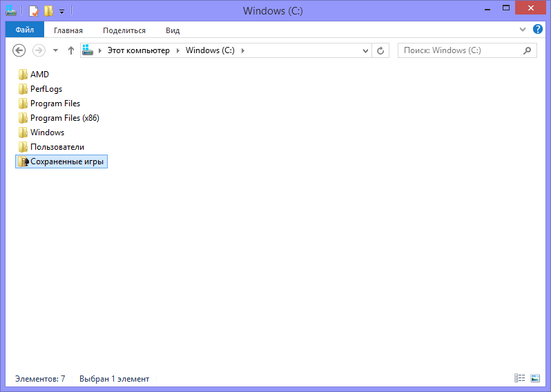
Task: Open the Поделиться ribbon tab
Action: pyautogui.click(x=124, y=30)
